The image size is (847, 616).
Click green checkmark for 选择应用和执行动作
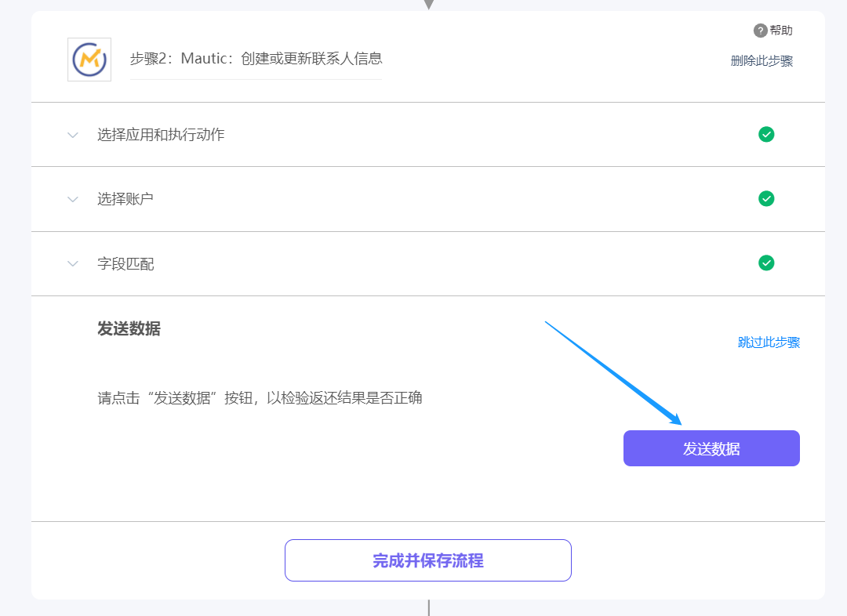click(766, 134)
